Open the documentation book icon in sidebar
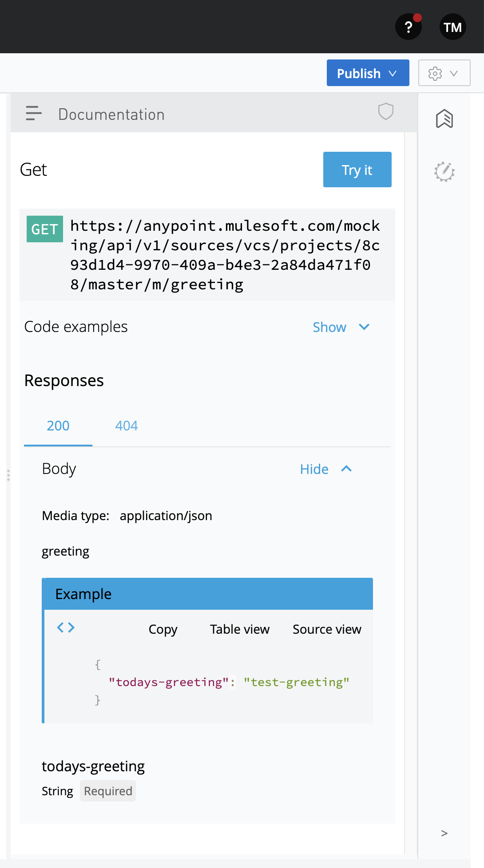 [x=444, y=119]
